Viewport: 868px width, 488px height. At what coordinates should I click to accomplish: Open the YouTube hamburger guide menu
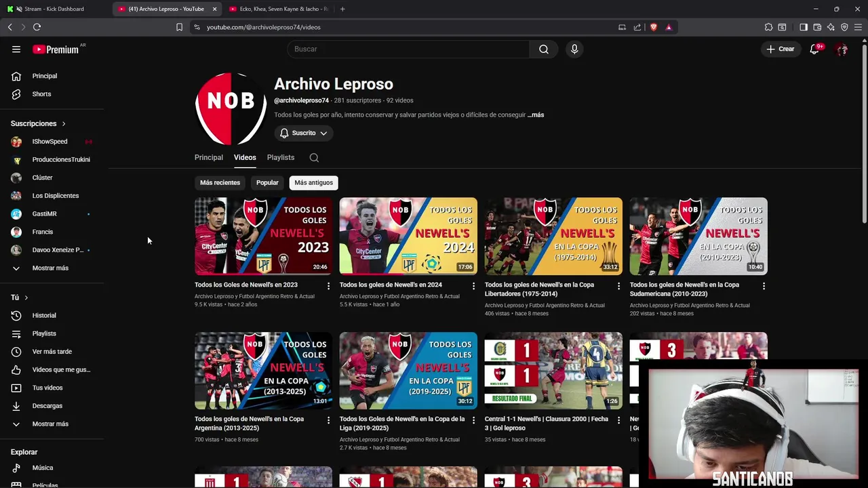(x=16, y=49)
